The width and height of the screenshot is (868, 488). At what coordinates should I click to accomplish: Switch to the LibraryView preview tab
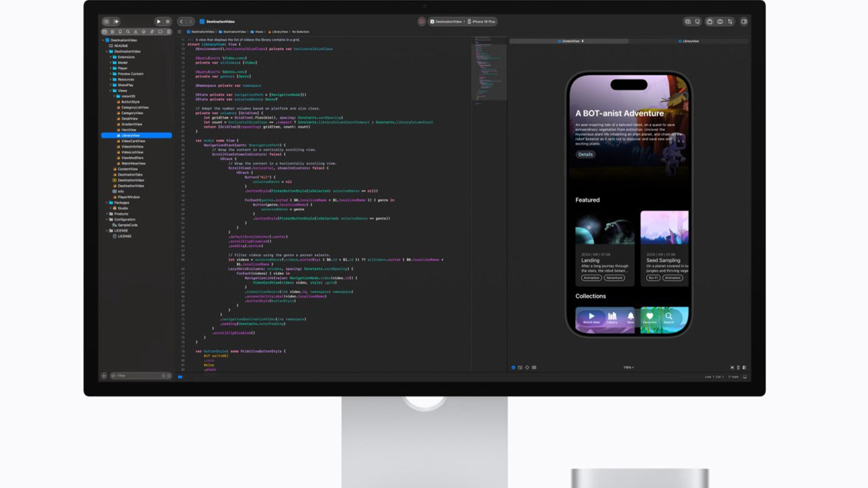tap(689, 41)
